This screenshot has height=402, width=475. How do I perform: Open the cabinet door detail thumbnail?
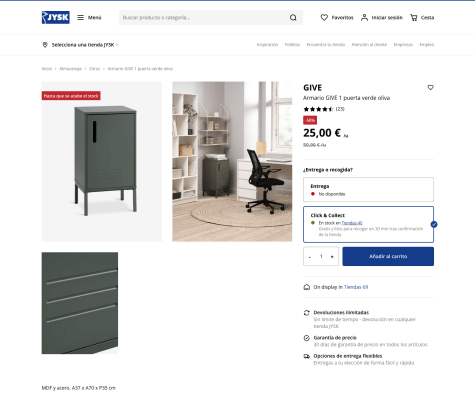80,303
